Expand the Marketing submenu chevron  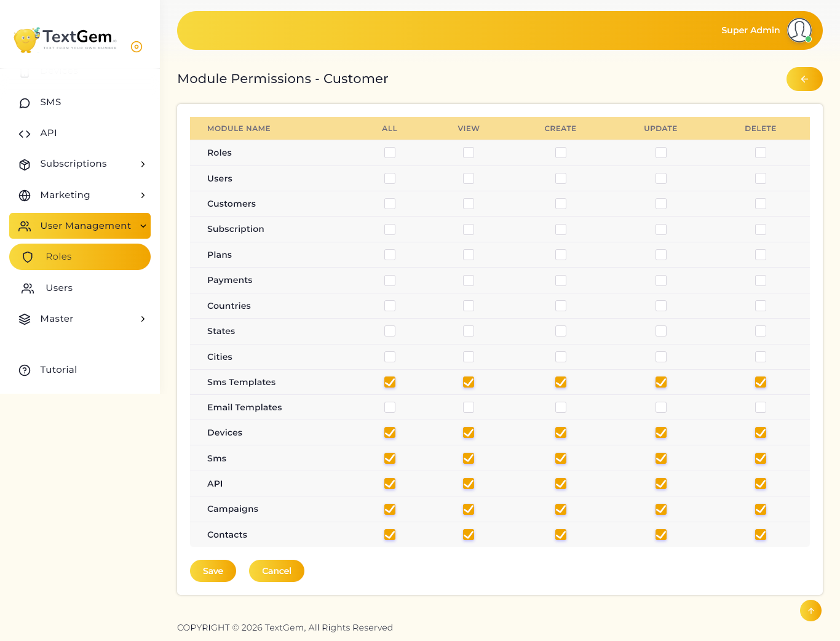(143, 196)
